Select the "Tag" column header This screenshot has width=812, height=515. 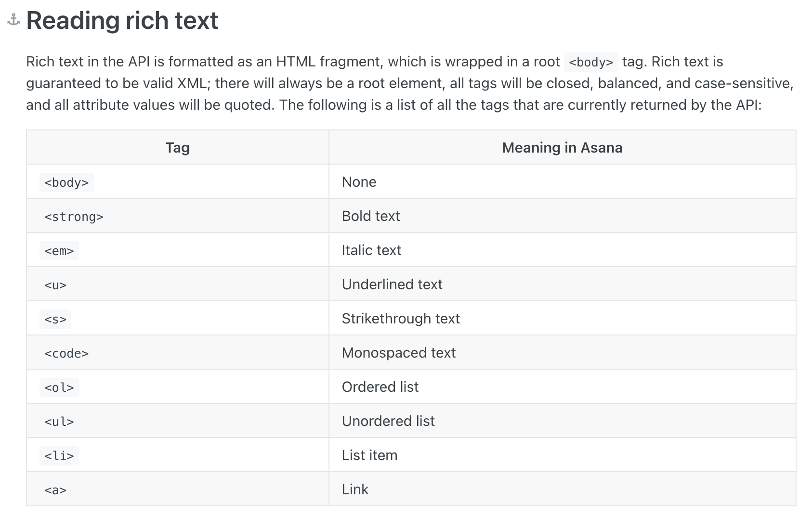tap(177, 147)
